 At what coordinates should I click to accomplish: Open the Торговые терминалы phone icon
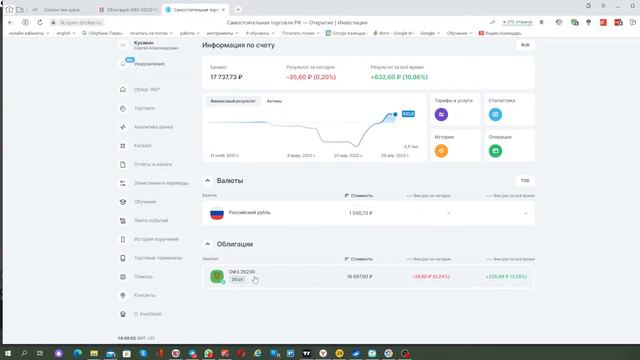pyautogui.click(x=123, y=258)
